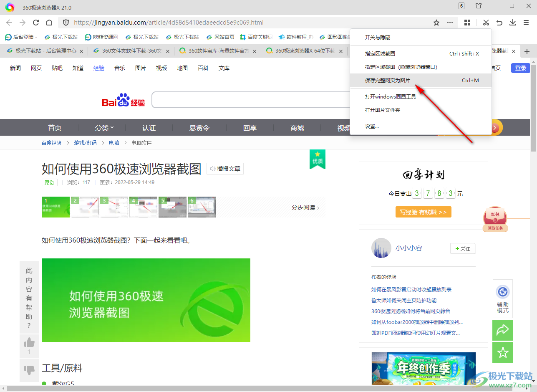Image resolution: width=537 pixels, height=392 pixels.
Task: Bookmark this page with the star
Action: tap(436, 23)
